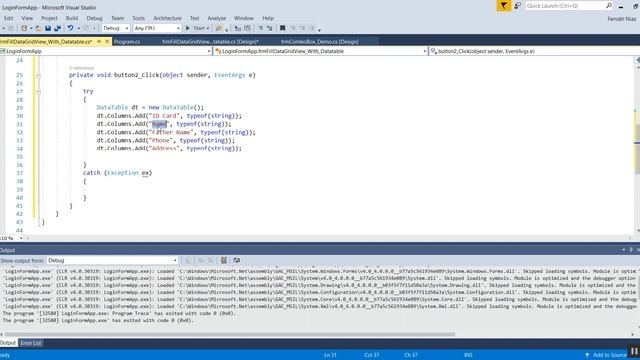Pin the active document tab
This screenshot has height=360, width=640.
pyautogui.click(x=99, y=41)
